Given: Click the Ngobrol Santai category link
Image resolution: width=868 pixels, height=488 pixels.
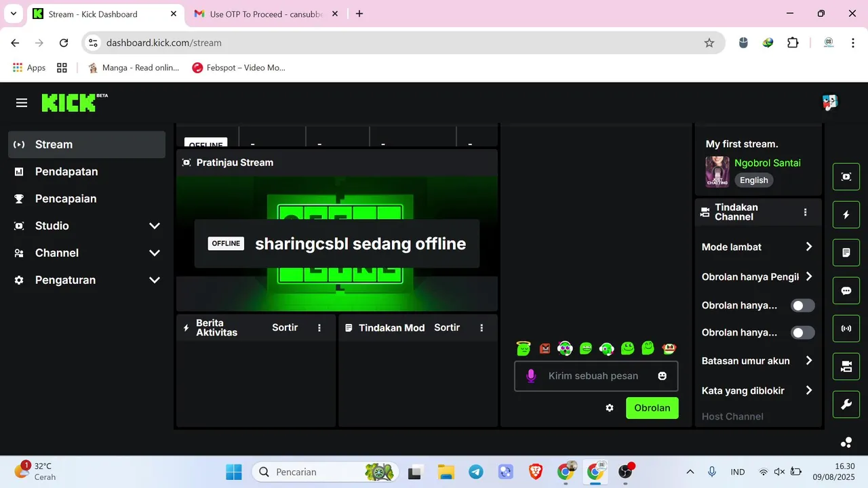Looking at the screenshot, I should click(x=768, y=163).
